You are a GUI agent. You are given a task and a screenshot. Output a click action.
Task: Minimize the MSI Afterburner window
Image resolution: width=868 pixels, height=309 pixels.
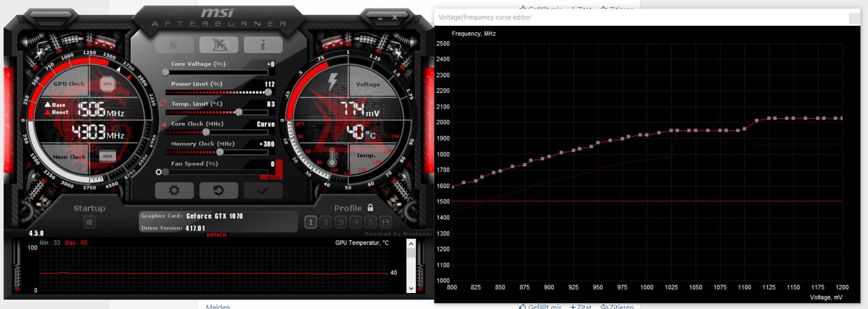(x=380, y=19)
